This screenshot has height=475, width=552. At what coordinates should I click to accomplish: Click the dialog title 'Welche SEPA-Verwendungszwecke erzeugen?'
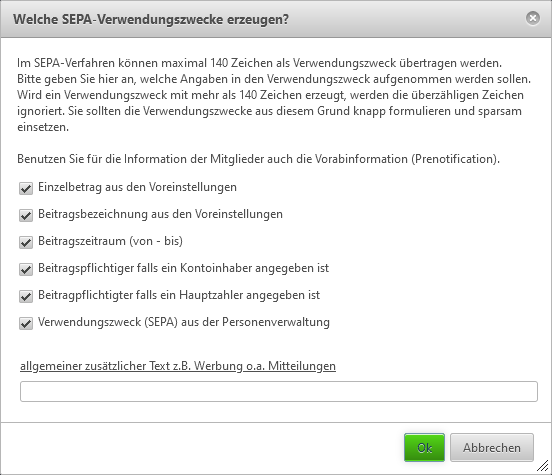151,19
